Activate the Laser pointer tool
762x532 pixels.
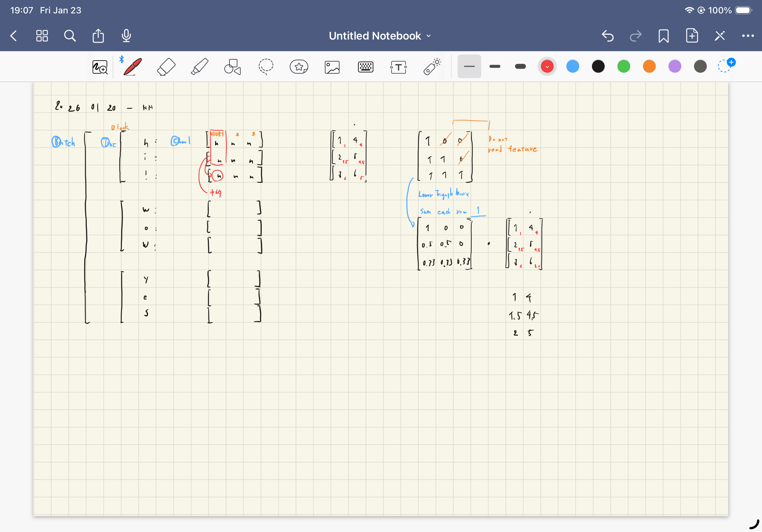432,67
